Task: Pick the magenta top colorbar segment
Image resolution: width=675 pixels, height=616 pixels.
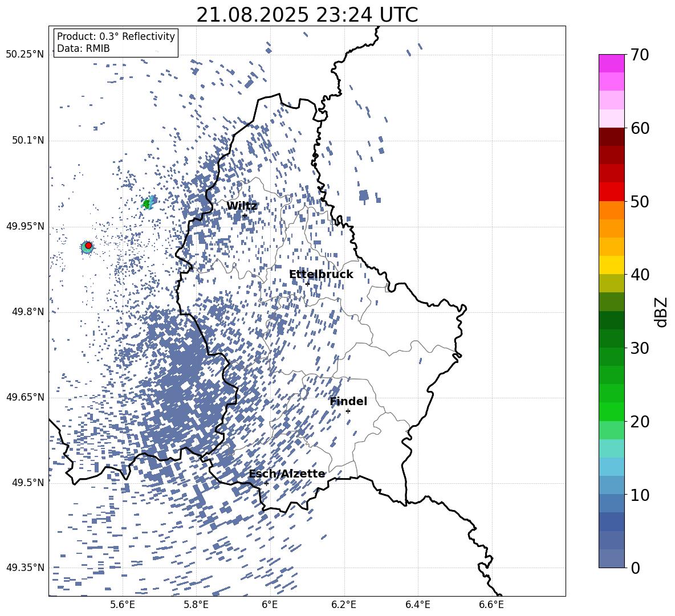Action: (612, 63)
